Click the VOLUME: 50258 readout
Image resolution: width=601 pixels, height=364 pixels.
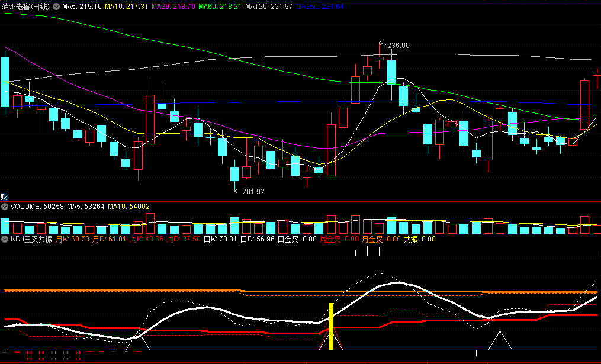pyautogui.click(x=37, y=207)
